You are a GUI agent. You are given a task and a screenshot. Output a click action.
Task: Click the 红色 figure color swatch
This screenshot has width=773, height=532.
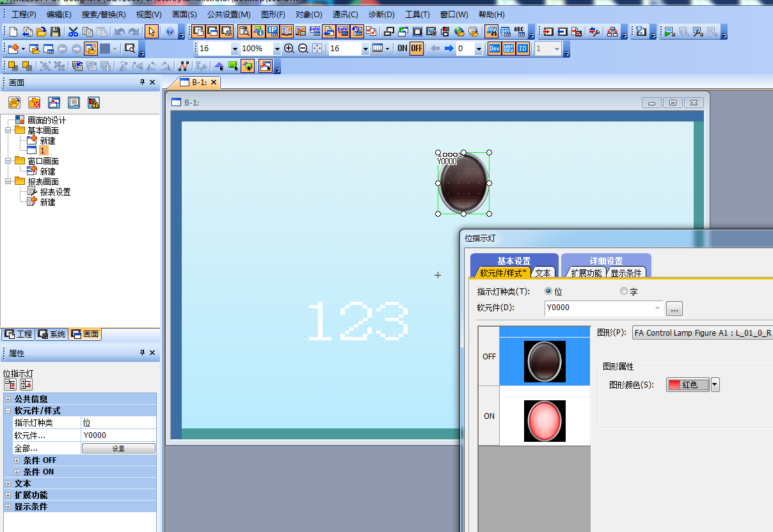tap(687, 385)
